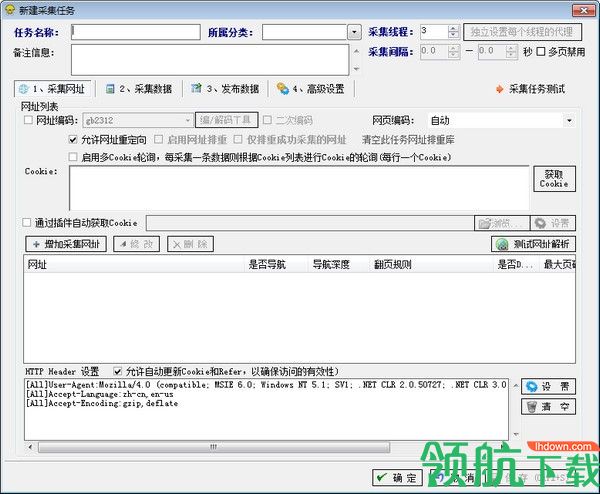Screen dimensions: 600x494
Task: Toggle 仅排重成功采集的网址 checkbox
Action: 238,140
